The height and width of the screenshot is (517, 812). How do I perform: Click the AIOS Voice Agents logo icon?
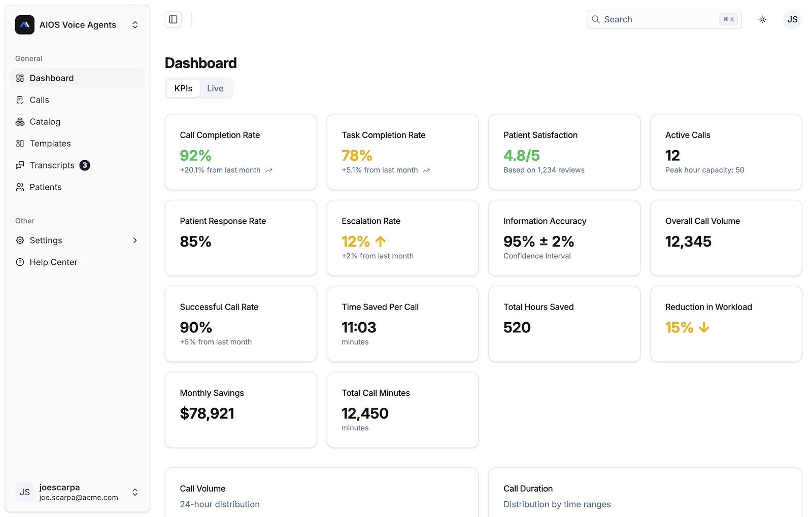click(x=24, y=25)
